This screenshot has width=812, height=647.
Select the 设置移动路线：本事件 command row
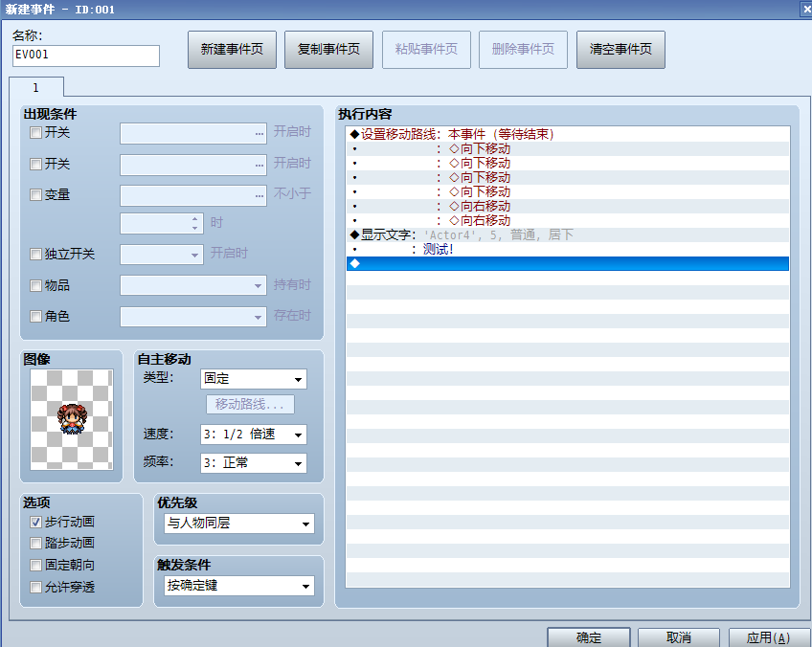[568, 134]
